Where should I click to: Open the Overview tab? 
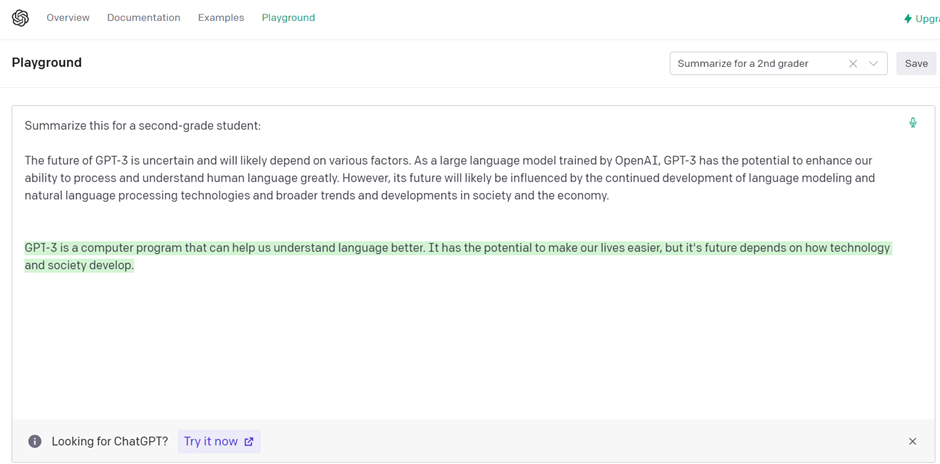68,18
